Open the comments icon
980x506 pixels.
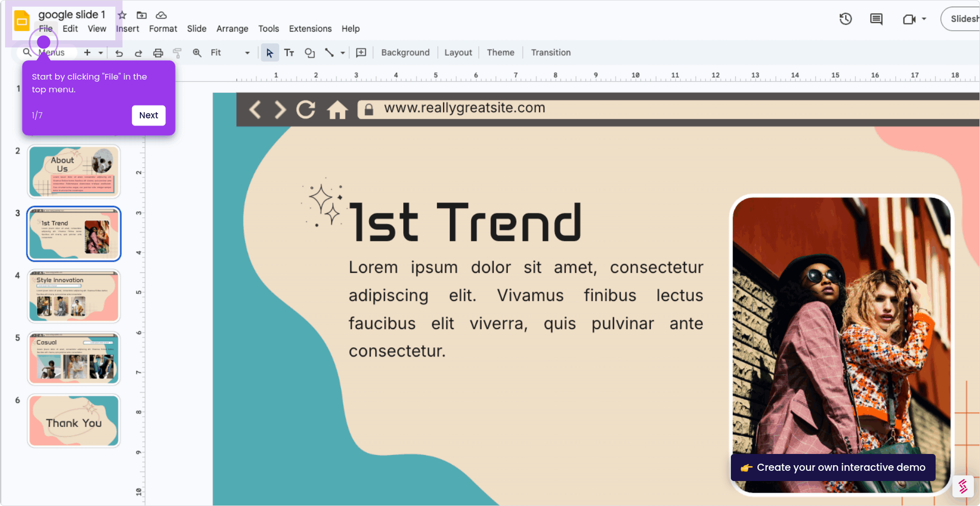tap(876, 19)
